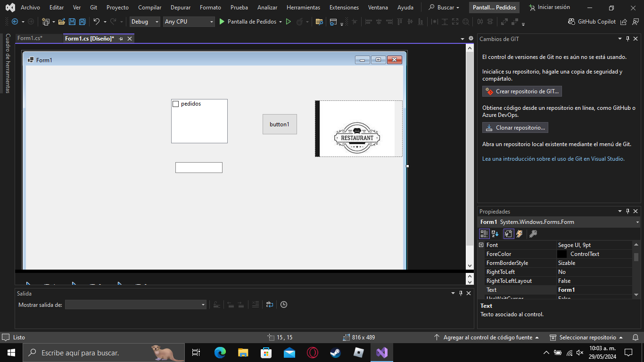Pin the Form1.cs [Diseño] tab
Viewport: 644px width, 362px height.
[121, 39]
